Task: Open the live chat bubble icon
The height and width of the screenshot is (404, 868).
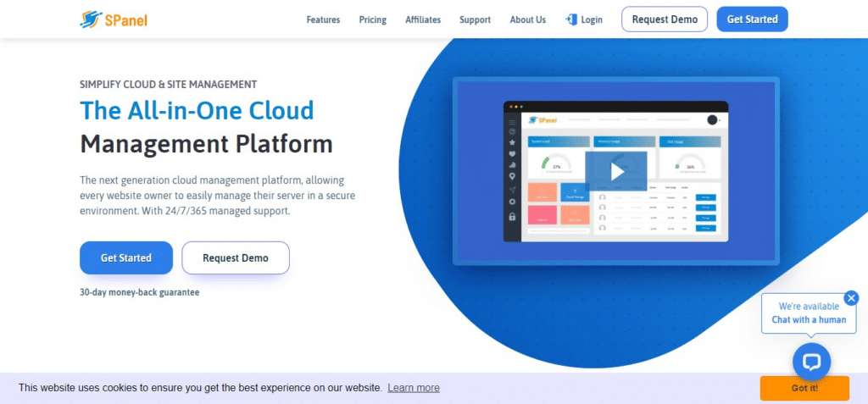Action: 811,362
